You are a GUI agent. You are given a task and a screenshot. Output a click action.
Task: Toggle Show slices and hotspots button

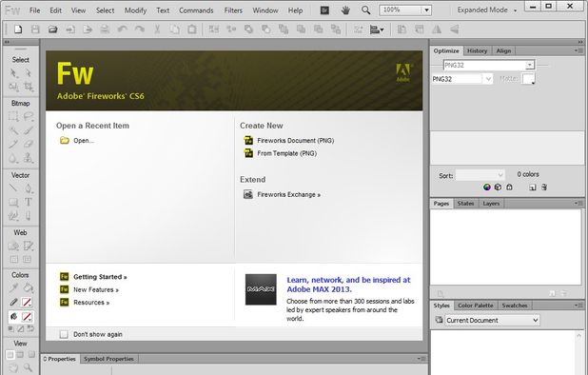pyautogui.click(x=27, y=259)
